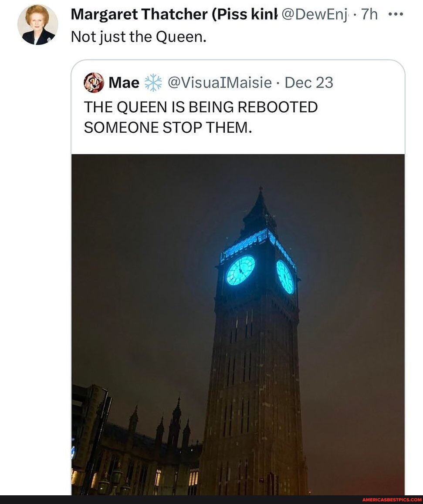The width and height of the screenshot is (423, 504).
Task: Click the left glowing blue clock face
Action: tap(240, 270)
